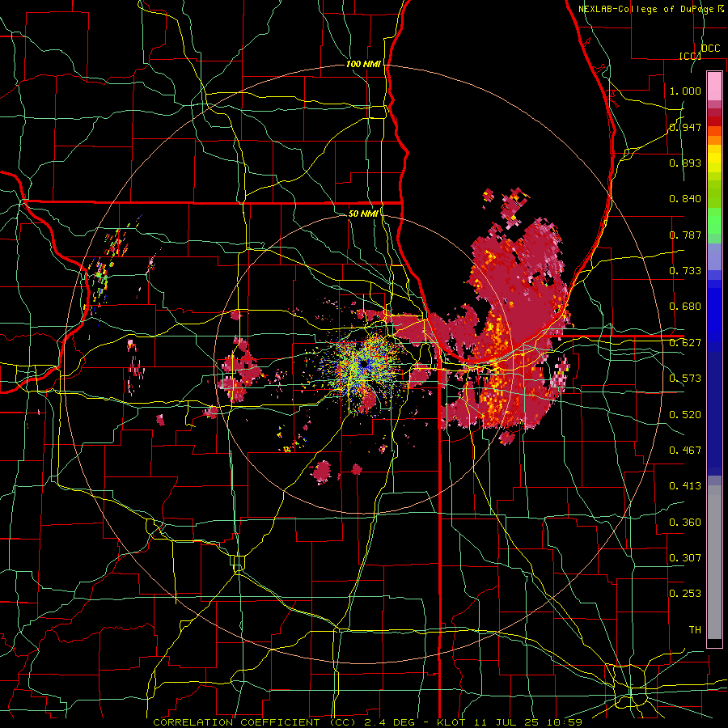This screenshot has height=728, width=728.
Task: Click the 0.787 scale value
Action: coord(685,235)
